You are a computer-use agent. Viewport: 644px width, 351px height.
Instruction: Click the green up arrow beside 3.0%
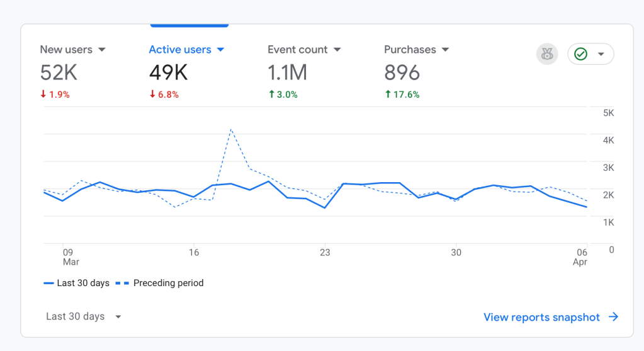271,95
